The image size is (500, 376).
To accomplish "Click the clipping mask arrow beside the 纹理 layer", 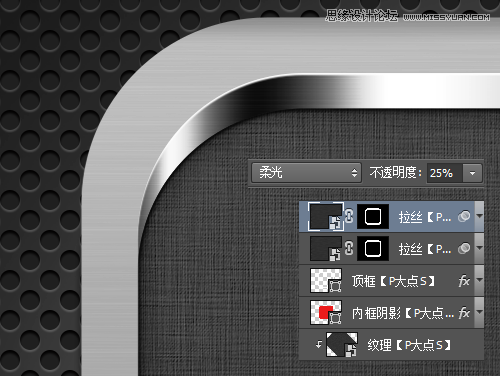I will (319, 344).
